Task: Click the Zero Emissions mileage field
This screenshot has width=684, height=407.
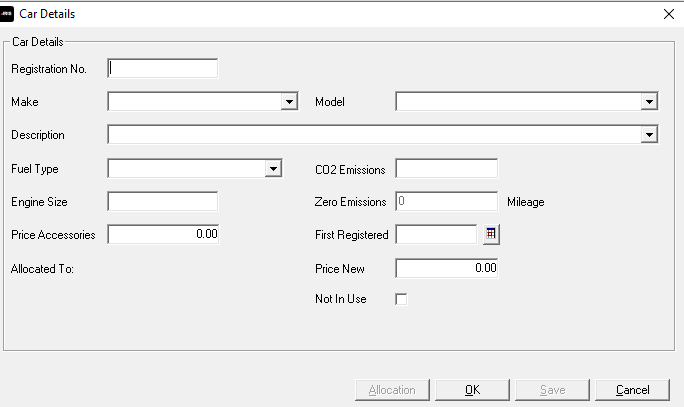Action: 446,202
